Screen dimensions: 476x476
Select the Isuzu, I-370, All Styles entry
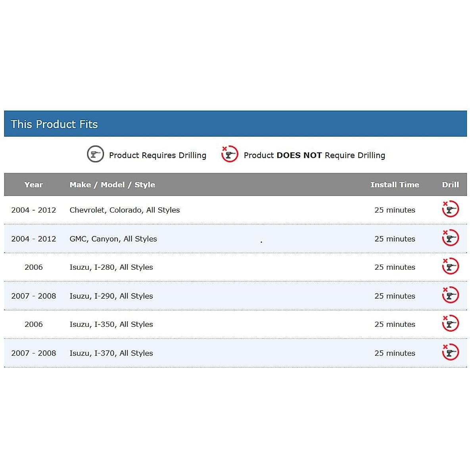pyautogui.click(x=111, y=353)
